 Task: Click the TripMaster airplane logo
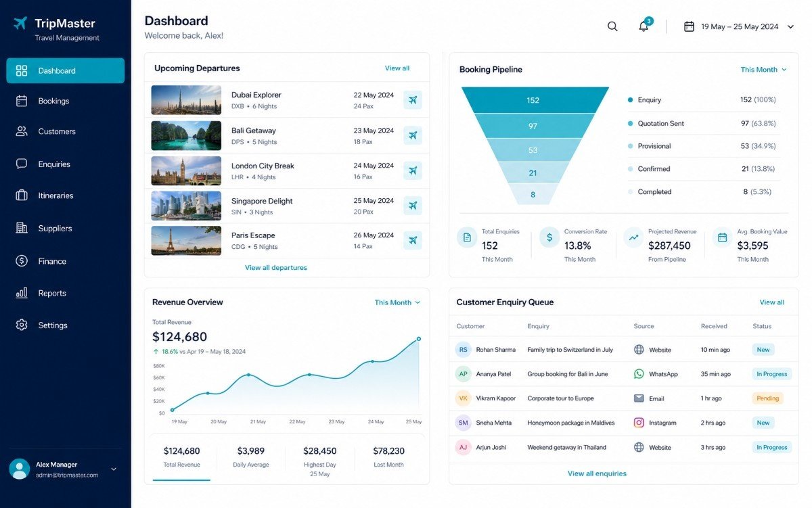click(x=20, y=24)
